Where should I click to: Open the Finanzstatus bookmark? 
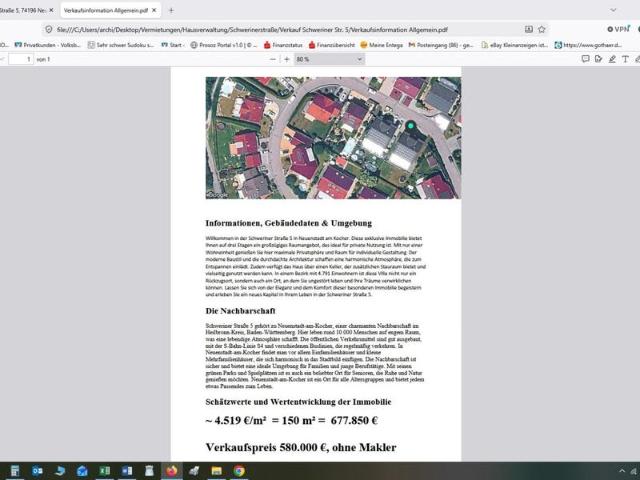(x=283, y=45)
